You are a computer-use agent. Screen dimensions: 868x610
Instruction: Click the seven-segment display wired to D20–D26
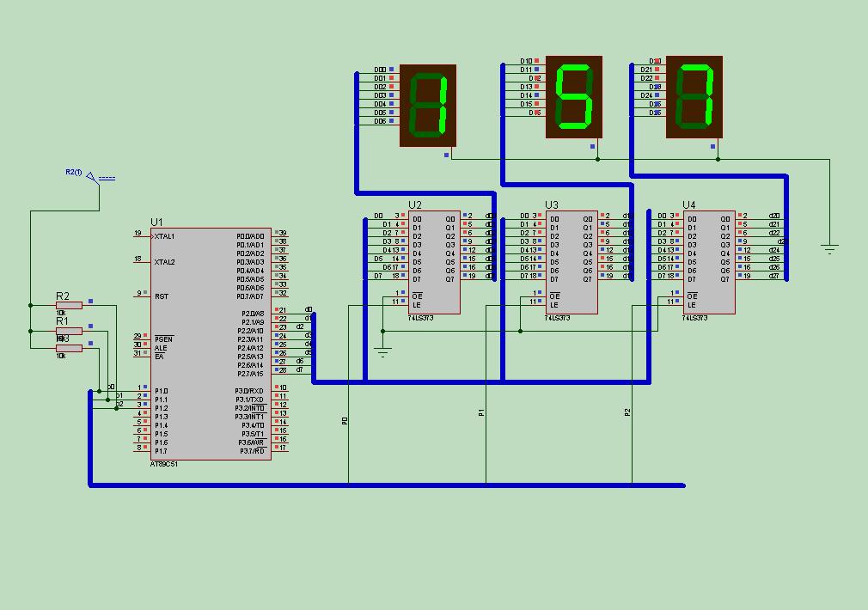[694, 97]
